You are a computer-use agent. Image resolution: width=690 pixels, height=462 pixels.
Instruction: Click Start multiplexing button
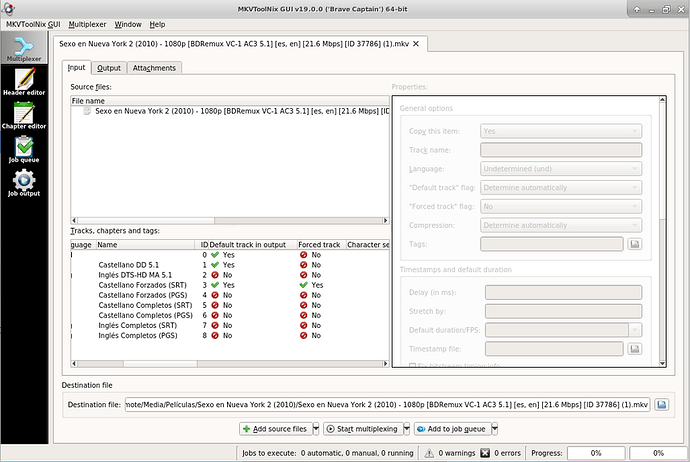(x=363, y=429)
